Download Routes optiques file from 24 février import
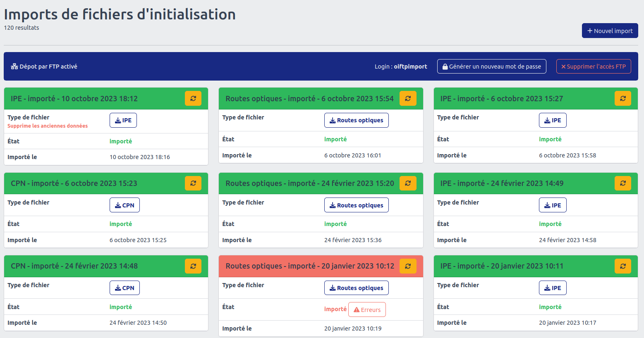Screen dimensions: 644x338 click(356, 205)
